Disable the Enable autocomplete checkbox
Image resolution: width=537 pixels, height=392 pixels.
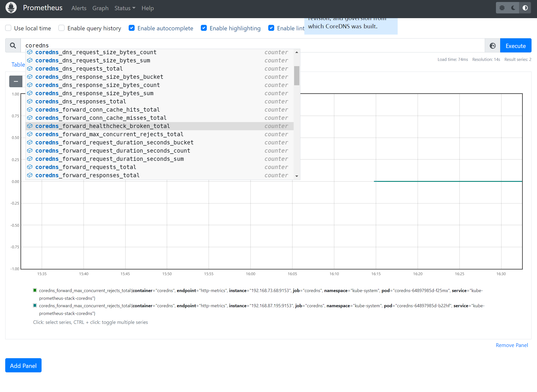(132, 28)
